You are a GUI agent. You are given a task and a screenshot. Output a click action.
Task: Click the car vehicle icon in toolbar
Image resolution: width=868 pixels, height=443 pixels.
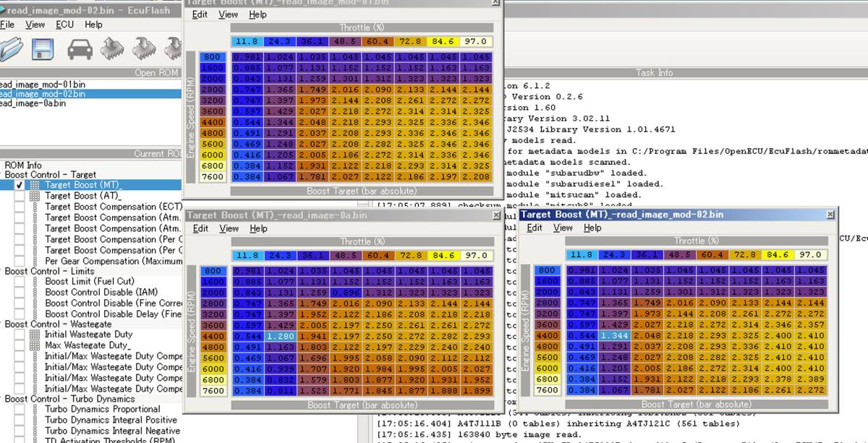80,49
